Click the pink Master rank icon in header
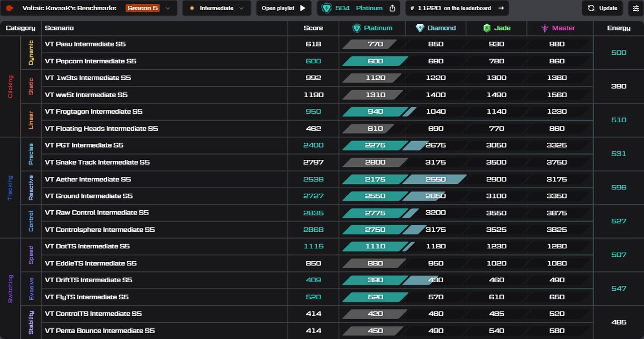The image size is (644, 339). click(x=546, y=28)
